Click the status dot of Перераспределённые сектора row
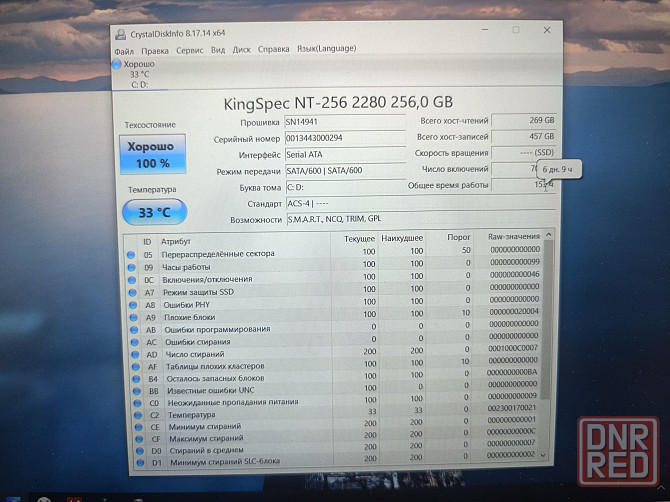The height and width of the screenshot is (502, 670). (131, 255)
